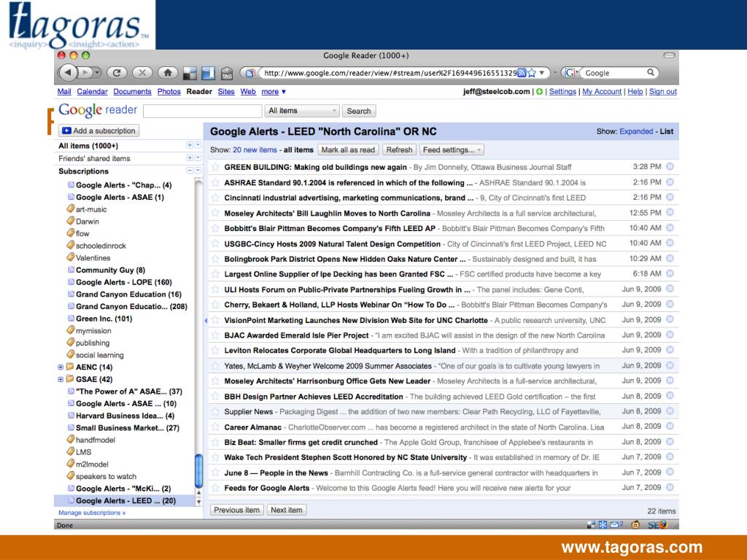The width and height of the screenshot is (747, 560).
Task: Click the Previous item button
Action: [x=236, y=510]
